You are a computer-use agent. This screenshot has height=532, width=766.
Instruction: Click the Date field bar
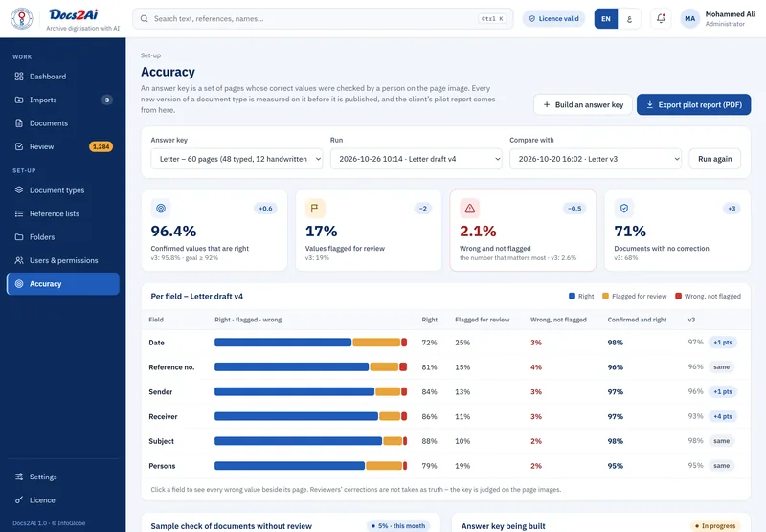310,343
